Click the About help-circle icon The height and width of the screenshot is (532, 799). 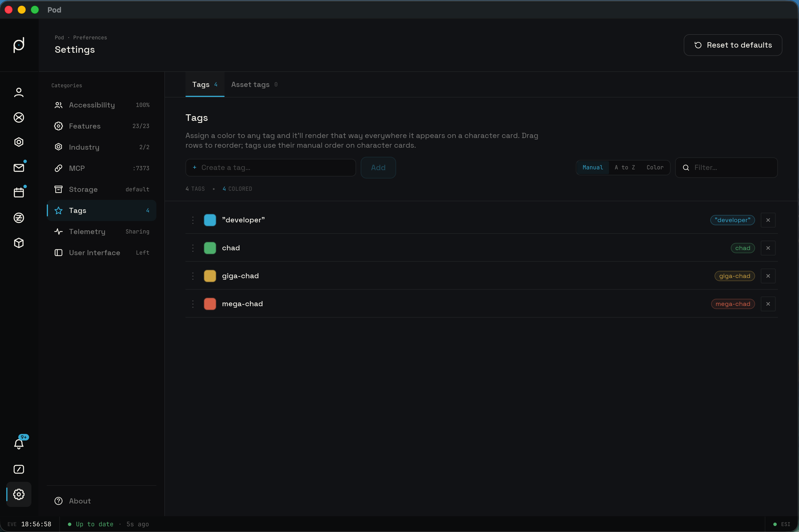point(58,501)
